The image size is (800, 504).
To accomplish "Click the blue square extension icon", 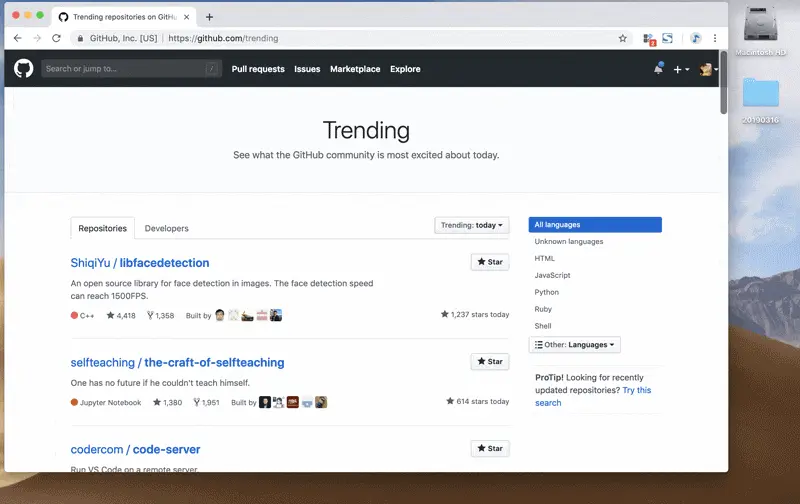I will point(667,38).
